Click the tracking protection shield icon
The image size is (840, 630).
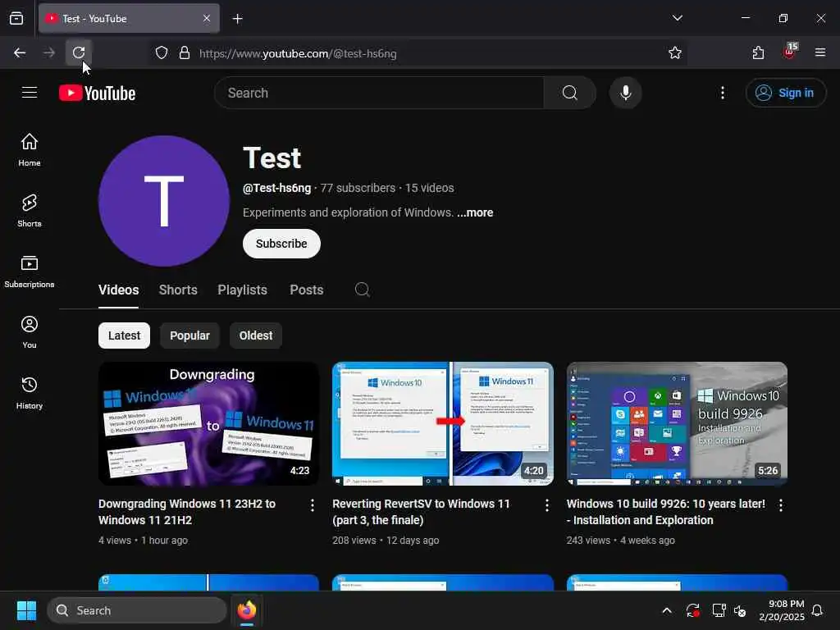click(x=162, y=52)
